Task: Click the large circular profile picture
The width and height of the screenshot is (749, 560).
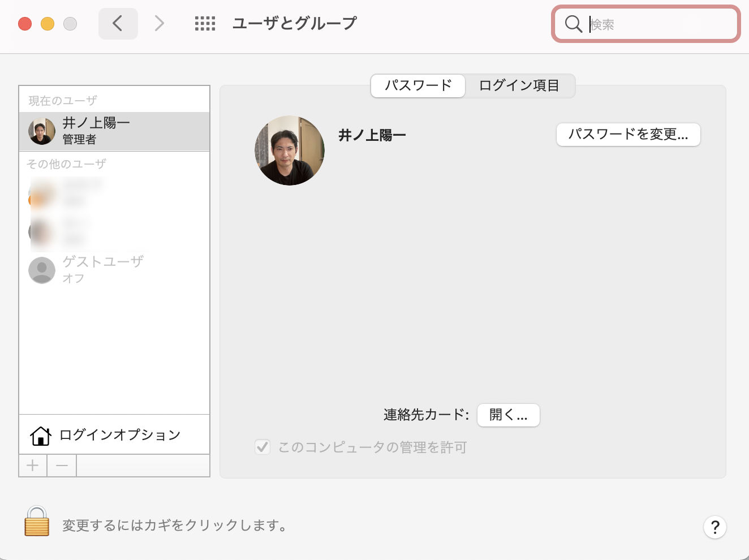Action: [290, 150]
